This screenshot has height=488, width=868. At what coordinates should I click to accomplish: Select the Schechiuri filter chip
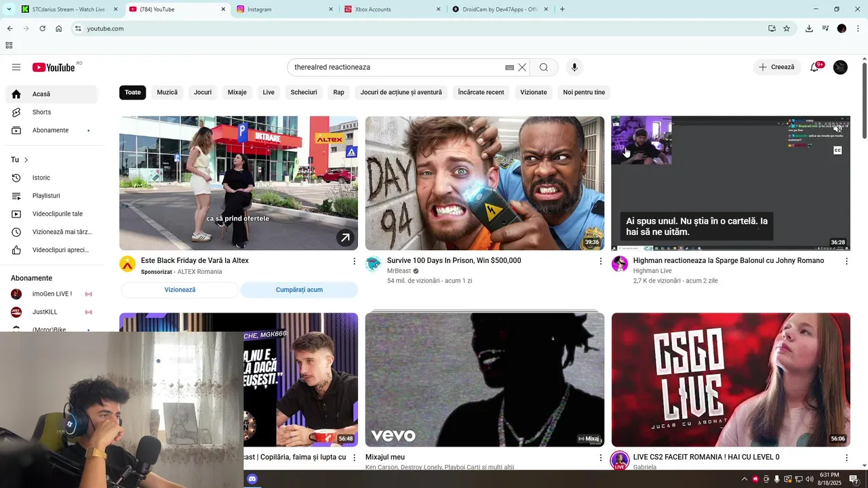point(304,92)
